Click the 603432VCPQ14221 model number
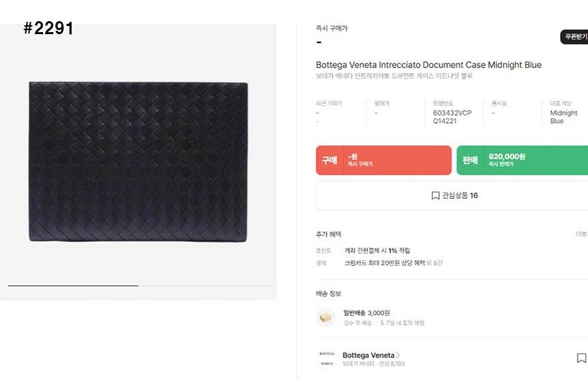588x380 pixels. (x=452, y=117)
